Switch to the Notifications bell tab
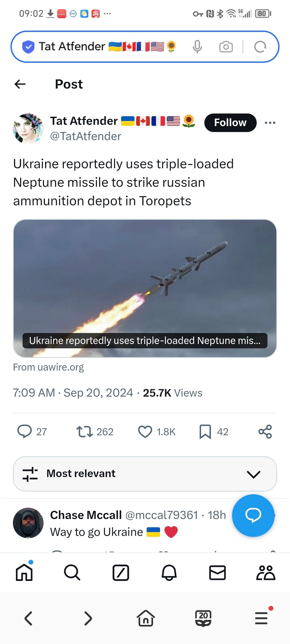The image size is (290, 644). tap(169, 573)
